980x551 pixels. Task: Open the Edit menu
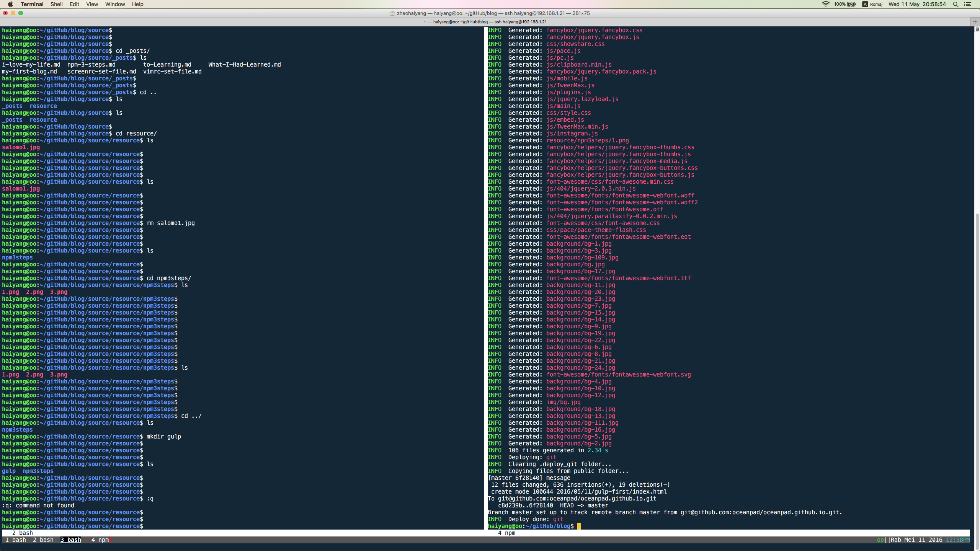coord(74,4)
